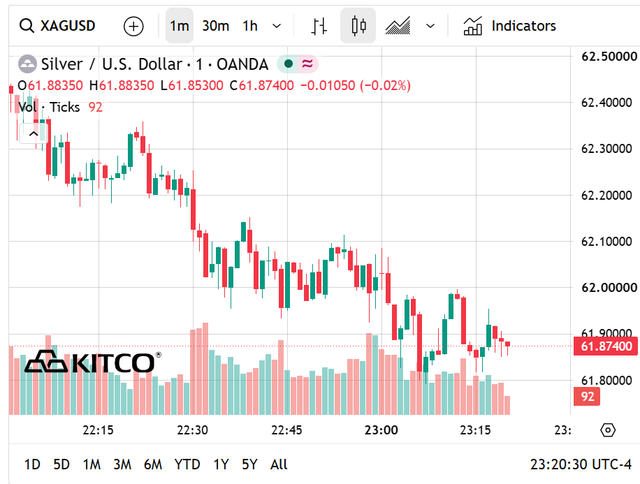
Task: Switch to candlestick chart style
Action: tap(358, 26)
